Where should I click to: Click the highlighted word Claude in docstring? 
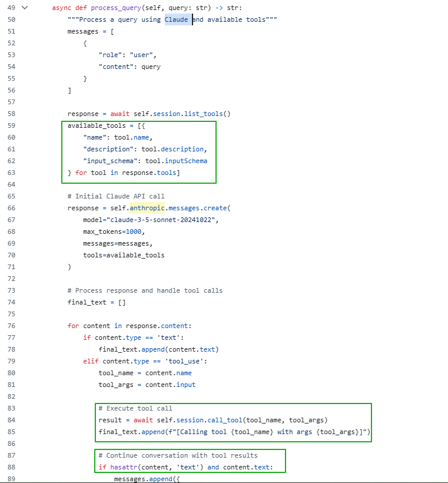[x=177, y=19]
